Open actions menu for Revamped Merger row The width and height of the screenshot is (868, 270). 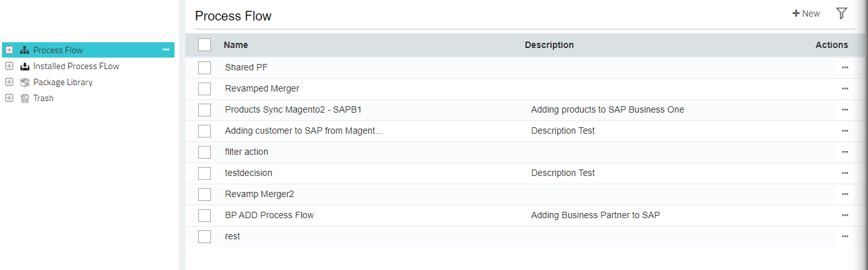point(844,88)
